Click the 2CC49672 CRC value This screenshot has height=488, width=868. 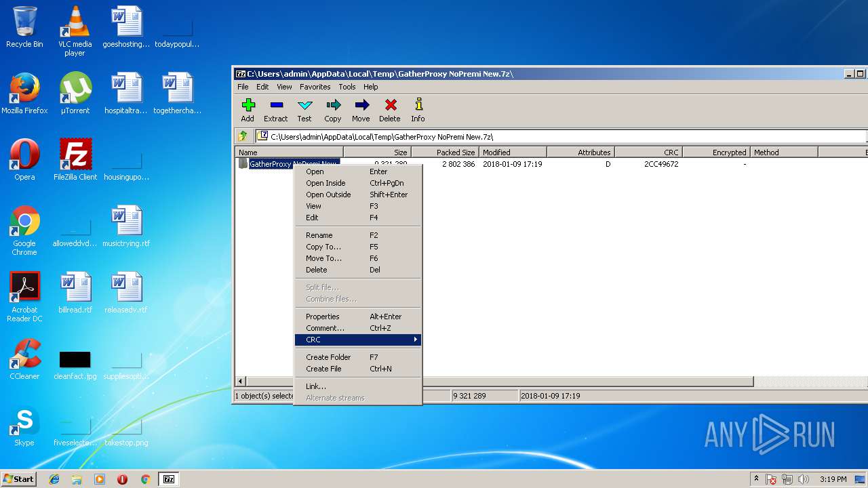661,164
